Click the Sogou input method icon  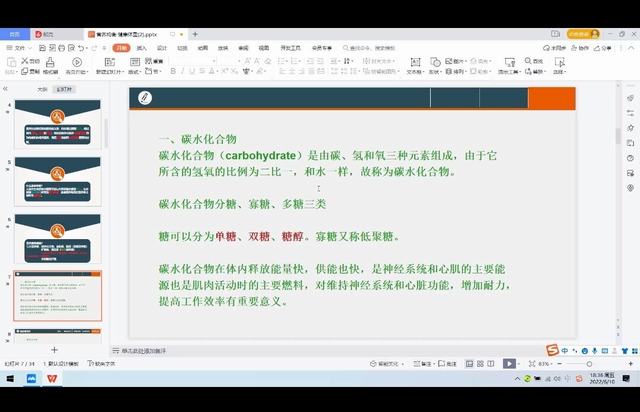[x=551, y=350]
